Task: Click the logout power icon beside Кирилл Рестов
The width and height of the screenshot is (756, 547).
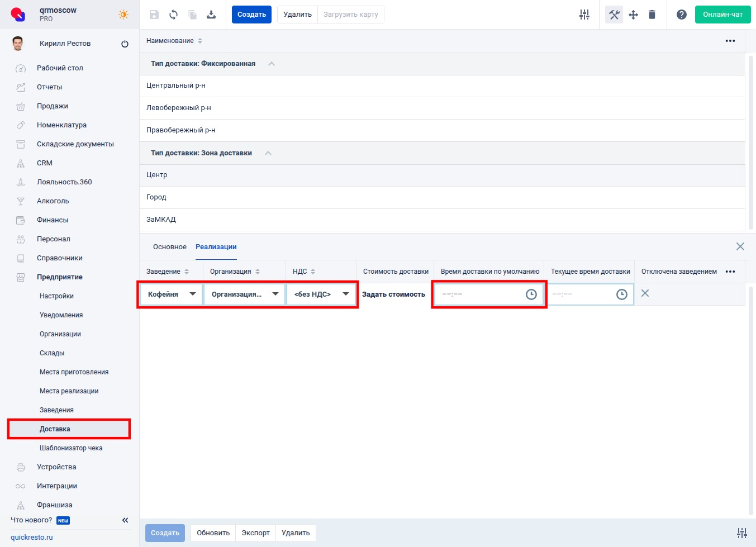Action: [x=125, y=44]
